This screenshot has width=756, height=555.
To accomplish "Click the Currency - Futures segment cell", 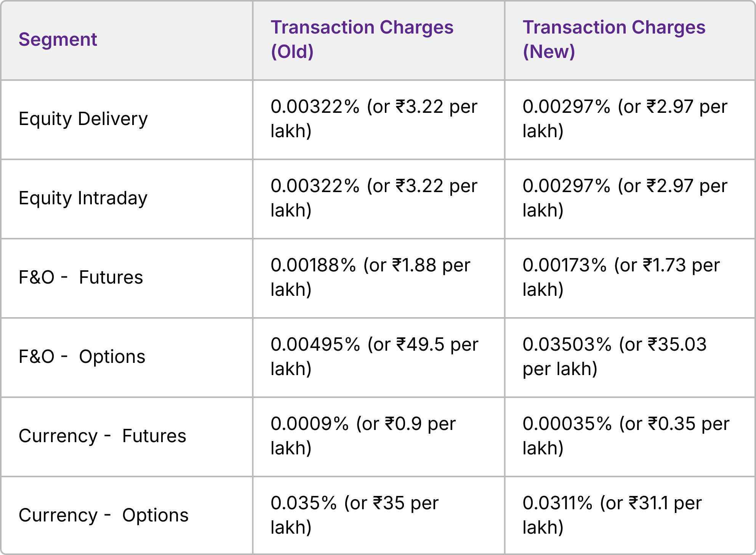I will tap(102, 436).
